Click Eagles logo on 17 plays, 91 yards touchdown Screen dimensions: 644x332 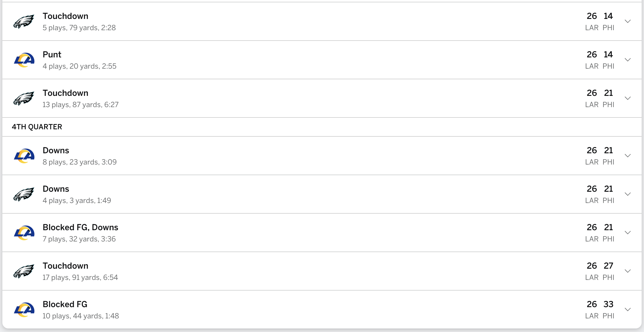tap(24, 271)
